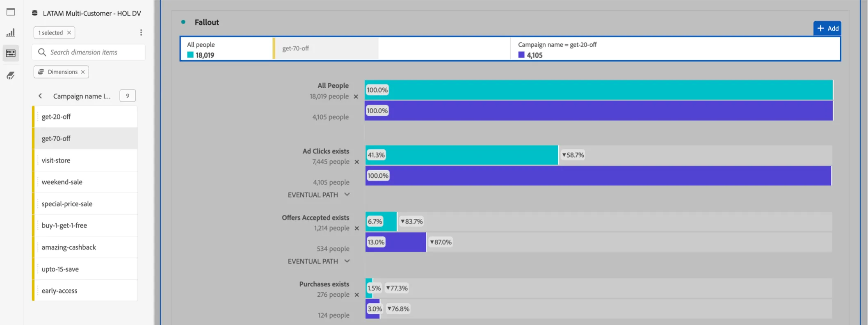
Task: Select the get-70-off dimension item
Action: pos(85,138)
